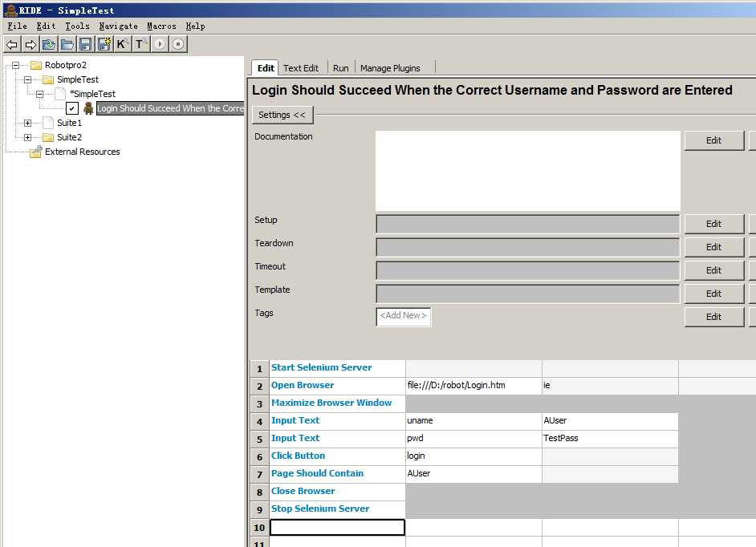Collapse the Settings << section

(x=282, y=115)
